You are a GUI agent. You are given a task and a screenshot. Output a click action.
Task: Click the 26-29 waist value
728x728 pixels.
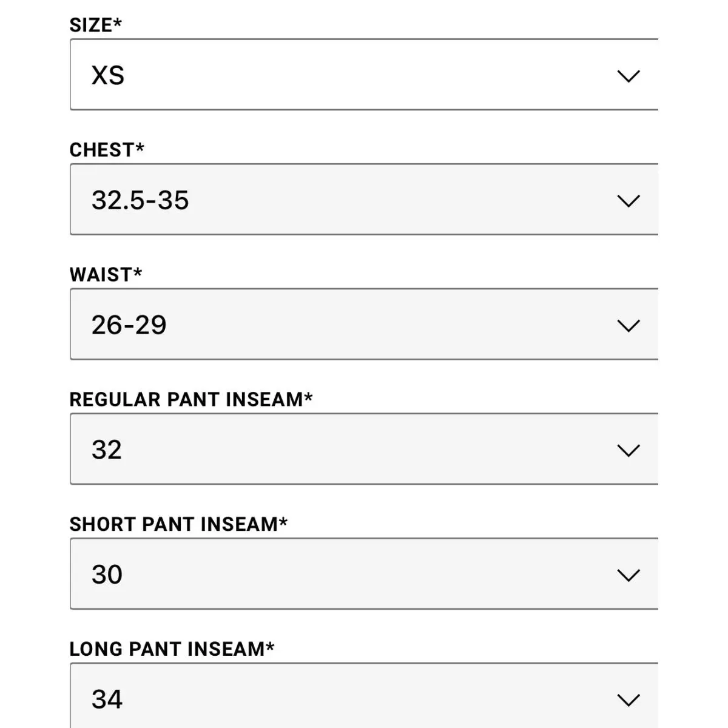click(x=129, y=325)
